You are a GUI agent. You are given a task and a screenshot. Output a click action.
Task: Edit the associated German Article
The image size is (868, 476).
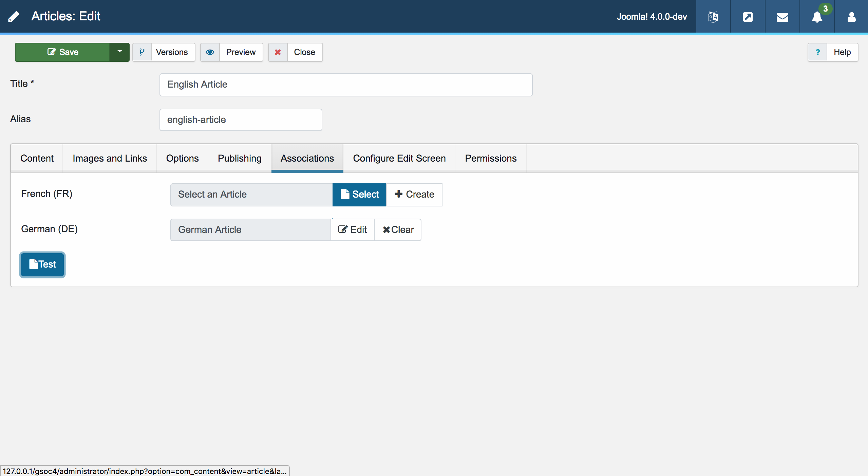pos(353,230)
